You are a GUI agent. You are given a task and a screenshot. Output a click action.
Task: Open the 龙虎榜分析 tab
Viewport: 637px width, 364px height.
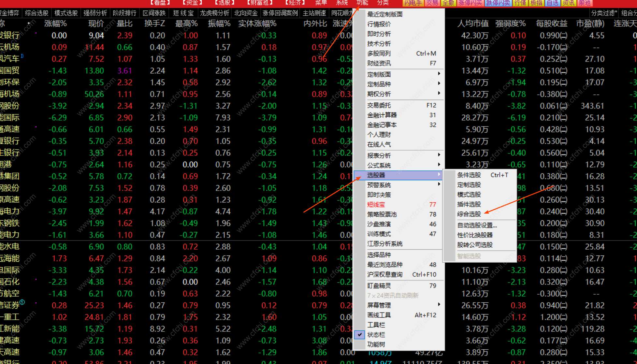point(214,13)
